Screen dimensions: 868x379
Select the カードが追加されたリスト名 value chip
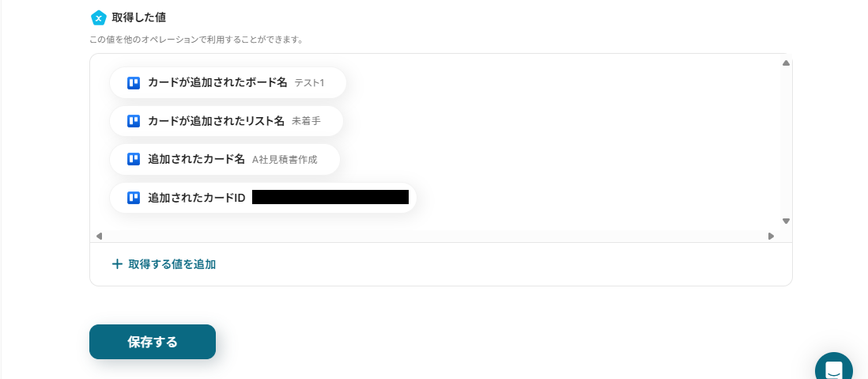point(226,121)
